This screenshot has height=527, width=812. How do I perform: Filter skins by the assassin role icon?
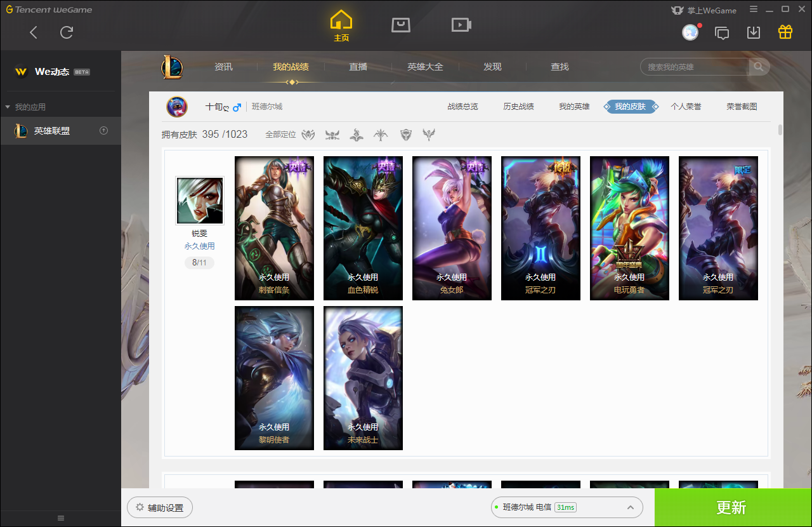[x=332, y=135]
